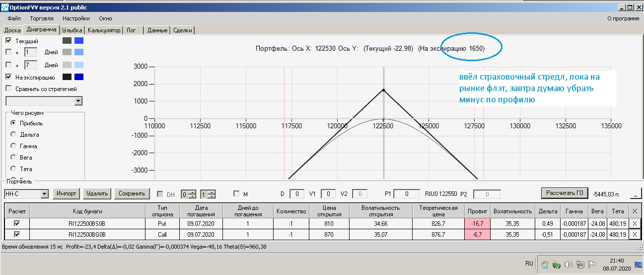Open the HH-C portfolio dropdown
Image resolution: width=644 pixels, height=275 pixels.
[44, 194]
